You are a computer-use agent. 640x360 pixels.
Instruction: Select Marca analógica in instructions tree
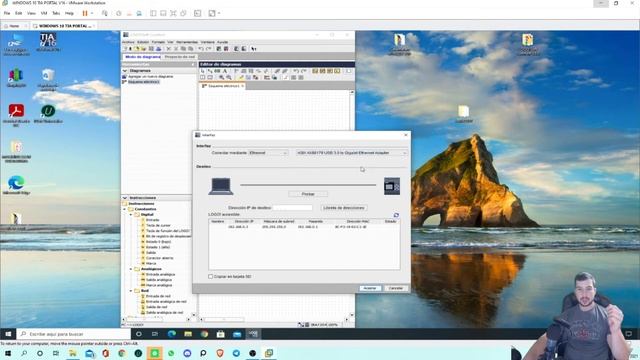[159, 285]
